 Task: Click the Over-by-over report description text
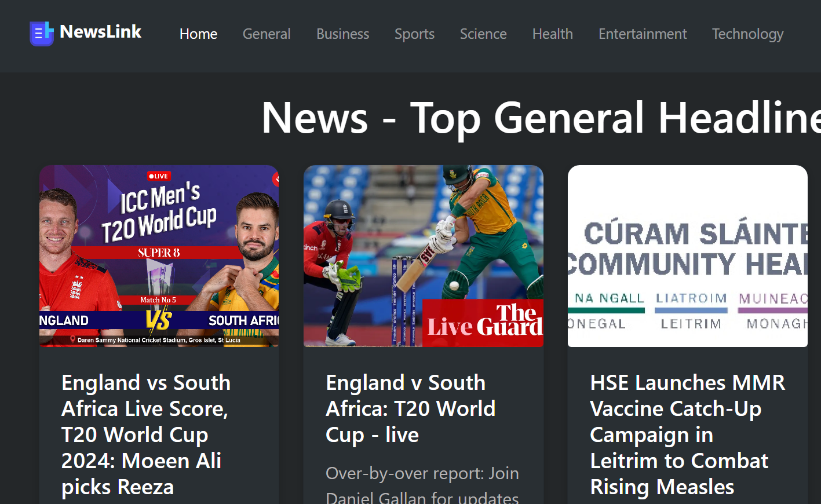(x=422, y=484)
